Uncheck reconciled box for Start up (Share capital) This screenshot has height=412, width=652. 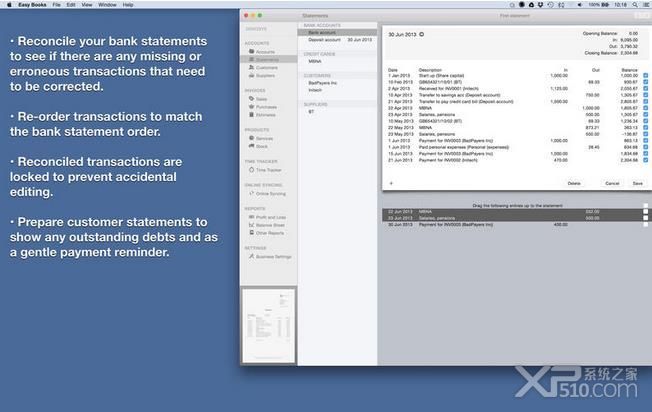[x=645, y=76]
